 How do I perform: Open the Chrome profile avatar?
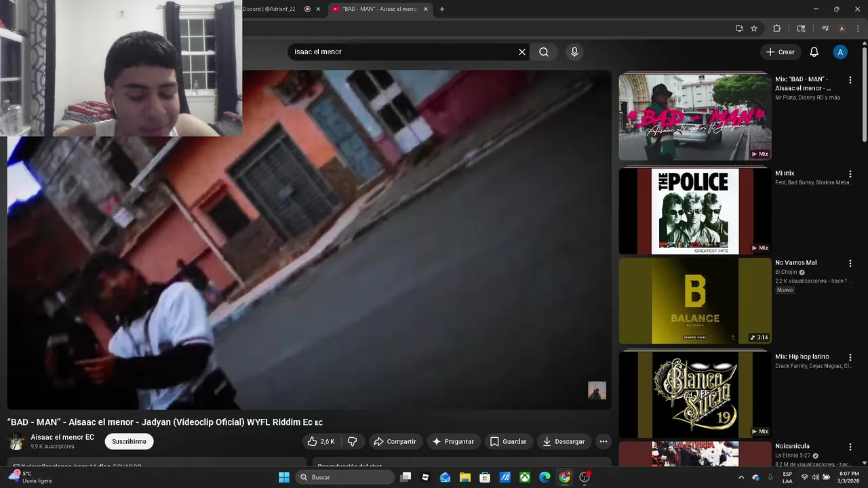coord(842,28)
